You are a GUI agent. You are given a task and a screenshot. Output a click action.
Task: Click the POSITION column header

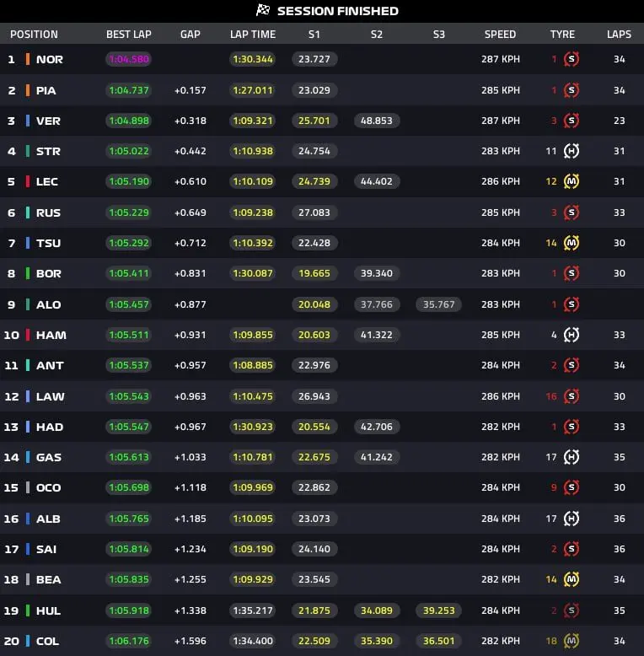34,35
